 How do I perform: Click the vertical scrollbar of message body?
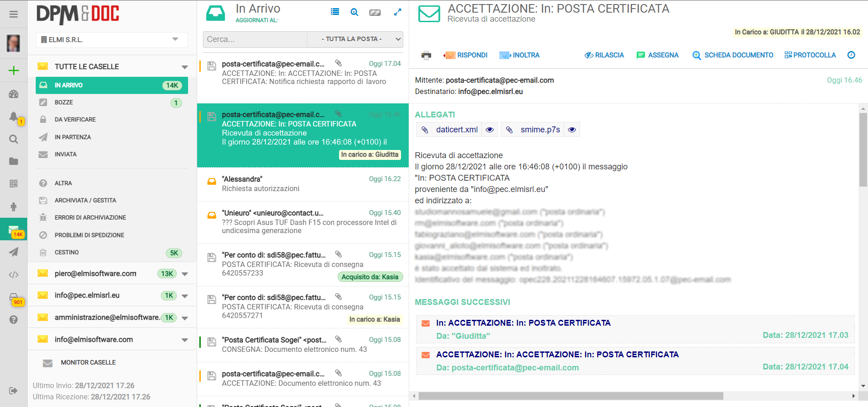pyautogui.click(x=863, y=149)
